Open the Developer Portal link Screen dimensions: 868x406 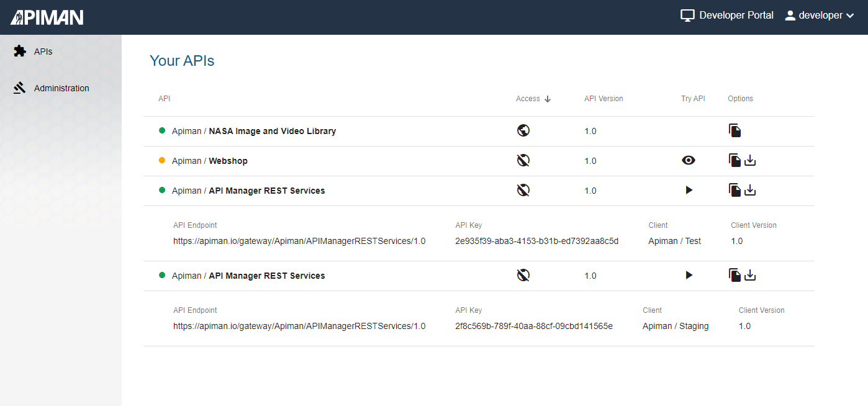(727, 16)
